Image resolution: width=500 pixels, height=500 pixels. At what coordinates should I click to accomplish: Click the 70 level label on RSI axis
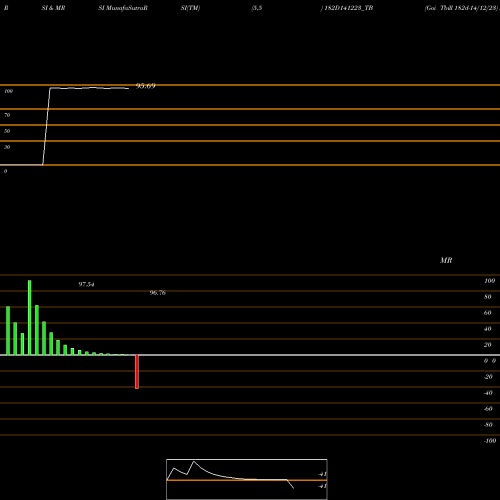point(7,115)
